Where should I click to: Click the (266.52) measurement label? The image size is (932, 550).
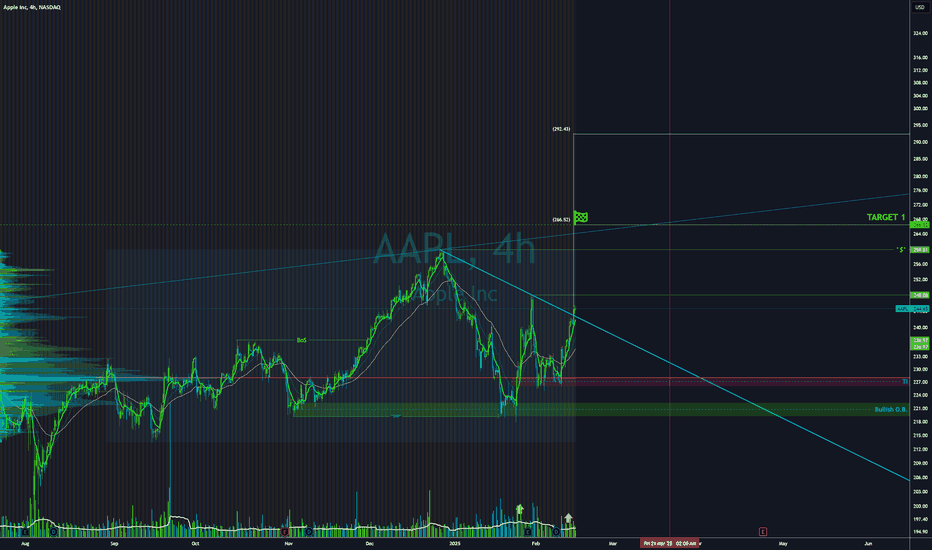pyautogui.click(x=561, y=219)
